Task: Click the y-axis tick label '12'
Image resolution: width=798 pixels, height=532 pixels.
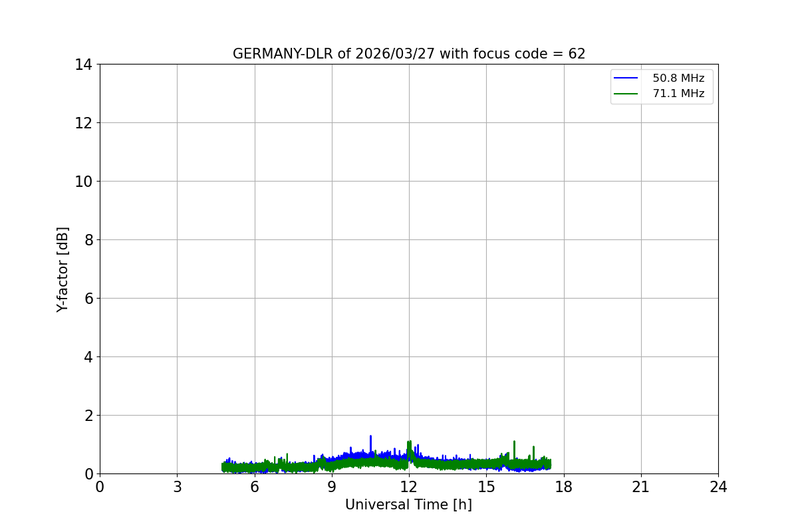Action: (84, 123)
